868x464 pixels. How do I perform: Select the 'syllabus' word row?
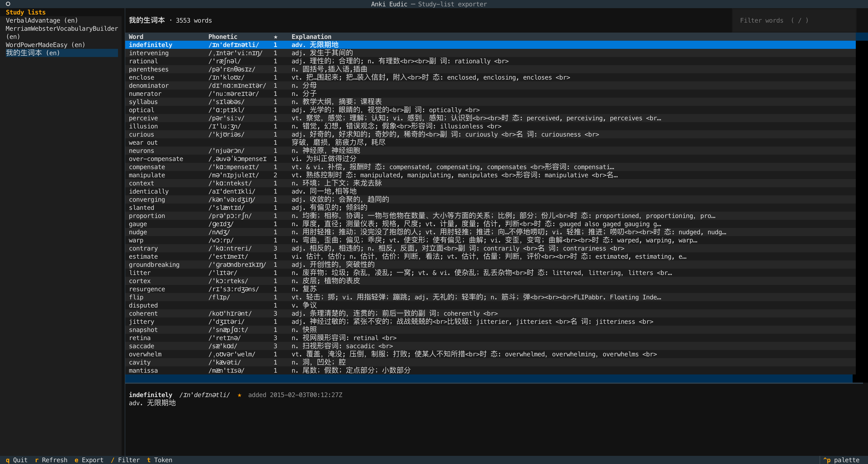click(490, 102)
